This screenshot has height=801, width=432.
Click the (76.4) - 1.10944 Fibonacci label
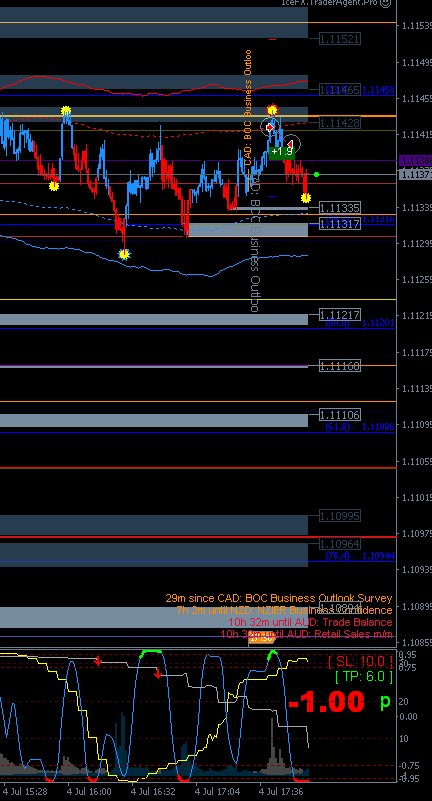(x=360, y=556)
